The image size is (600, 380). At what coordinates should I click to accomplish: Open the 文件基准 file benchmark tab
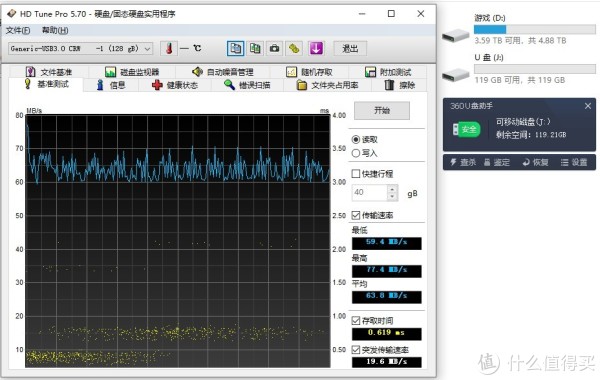click(49, 72)
